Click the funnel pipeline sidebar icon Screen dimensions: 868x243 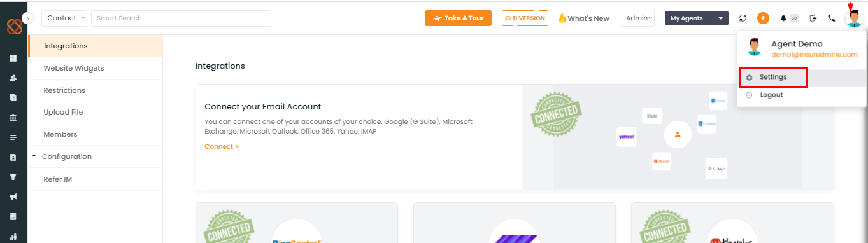[x=13, y=177]
